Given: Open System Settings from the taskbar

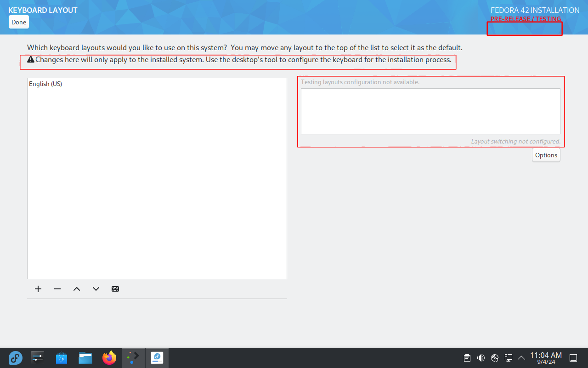Looking at the screenshot, I should 38,358.
